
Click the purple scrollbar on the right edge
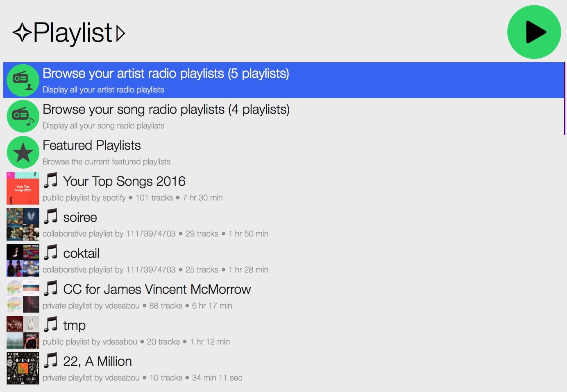tap(565, 98)
